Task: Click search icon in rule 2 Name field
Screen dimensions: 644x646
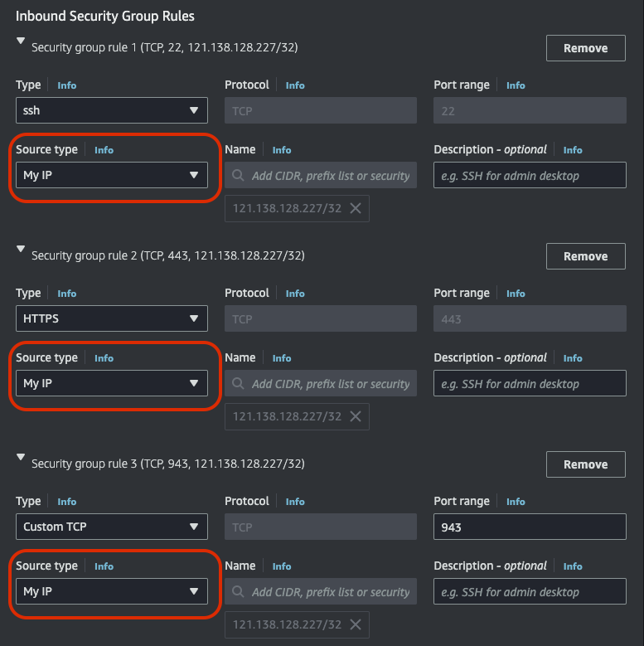Action: (238, 383)
